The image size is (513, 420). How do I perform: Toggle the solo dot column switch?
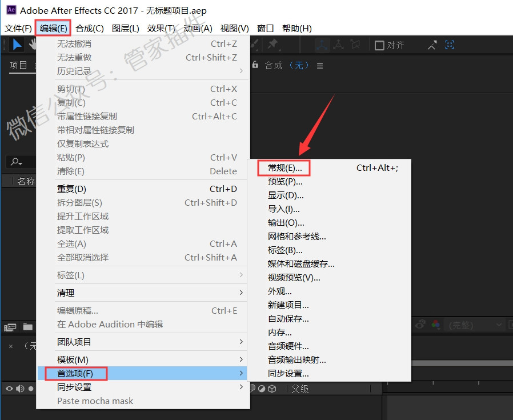click(x=31, y=389)
